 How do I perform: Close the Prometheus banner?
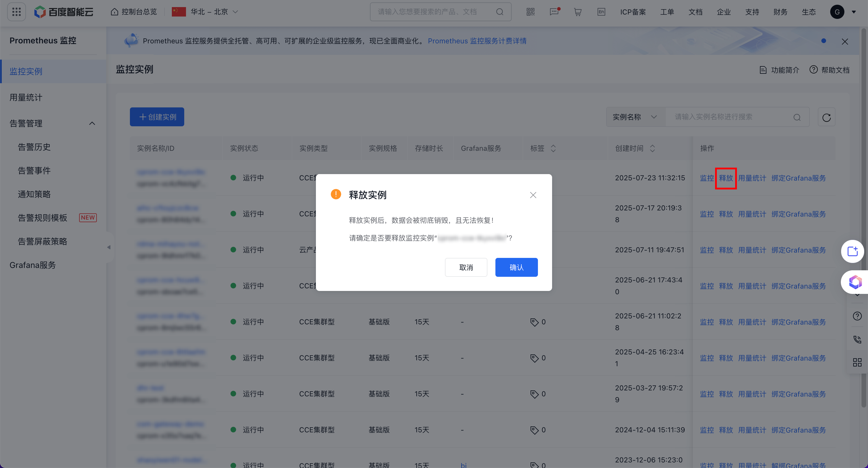(845, 41)
